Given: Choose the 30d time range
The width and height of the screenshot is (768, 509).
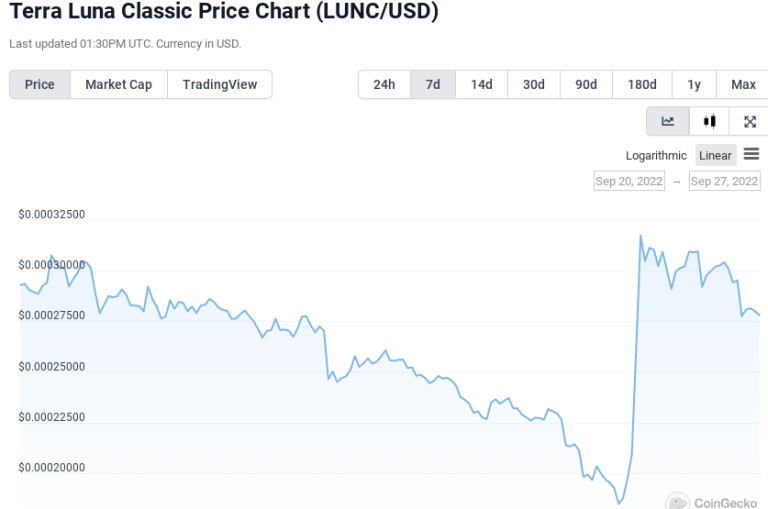Looking at the screenshot, I should coord(534,85).
